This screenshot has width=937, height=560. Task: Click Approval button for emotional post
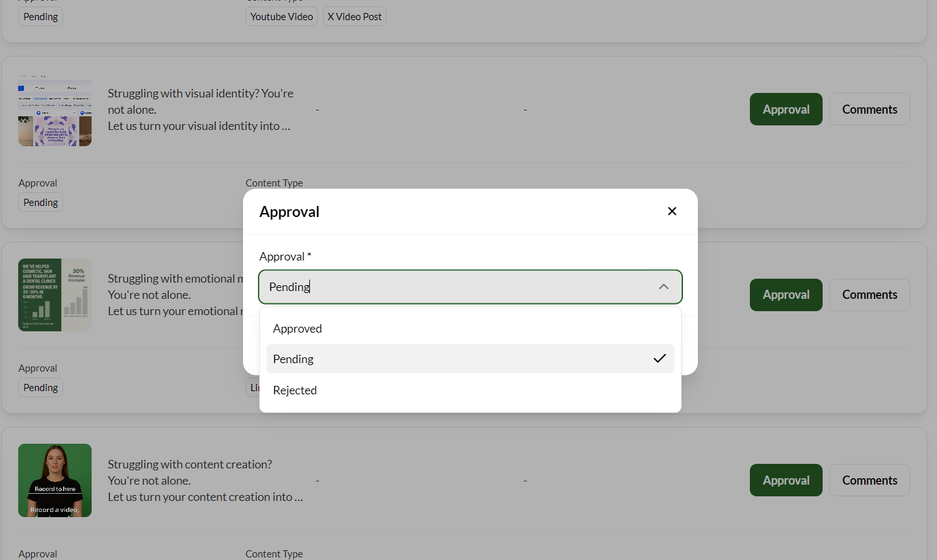point(786,295)
